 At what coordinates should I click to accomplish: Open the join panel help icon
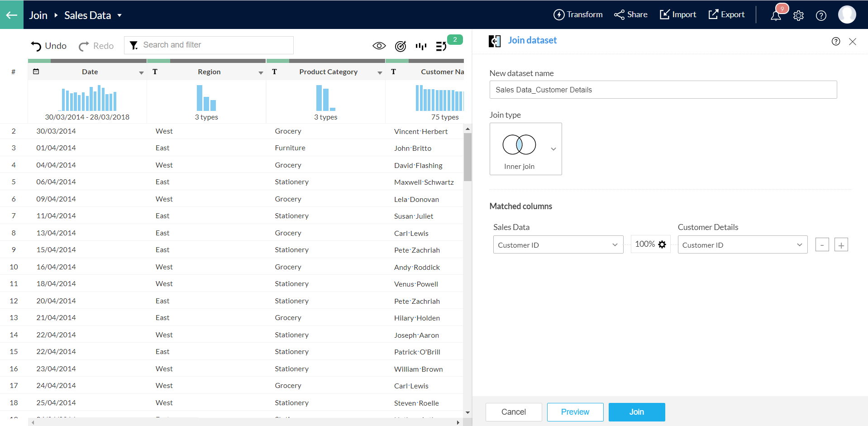click(x=836, y=41)
